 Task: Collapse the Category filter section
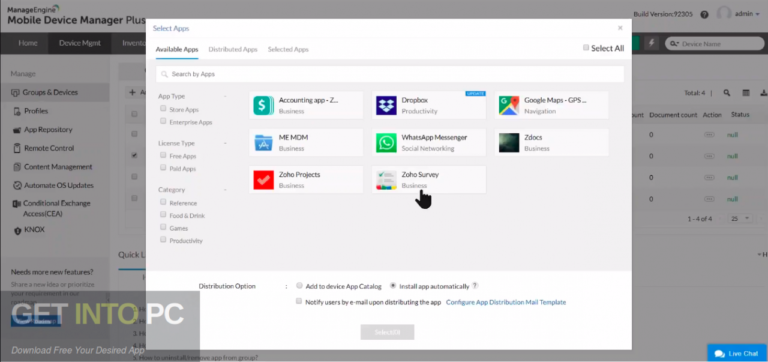[225, 190]
